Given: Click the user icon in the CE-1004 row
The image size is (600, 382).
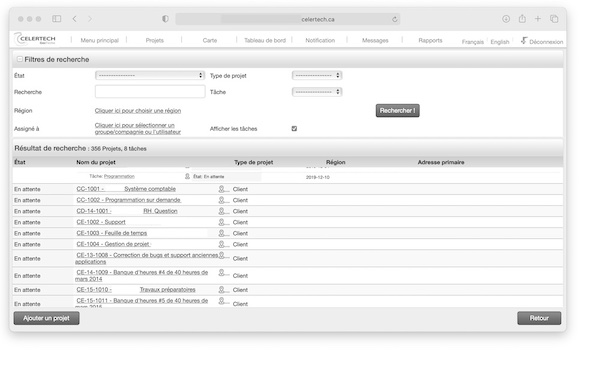Looking at the screenshot, I should pyautogui.click(x=222, y=244).
